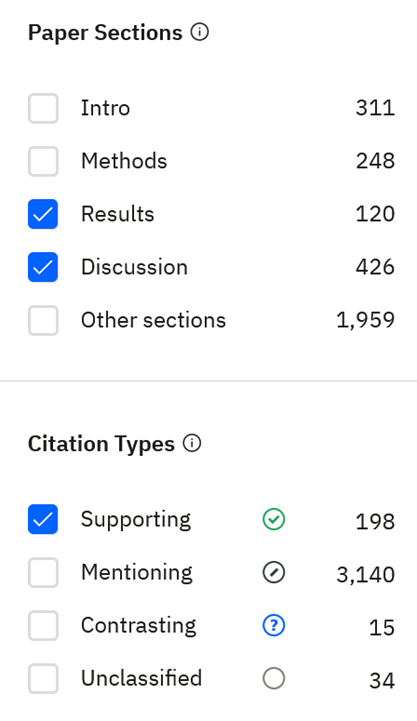Click the Other sections label

click(x=154, y=320)
